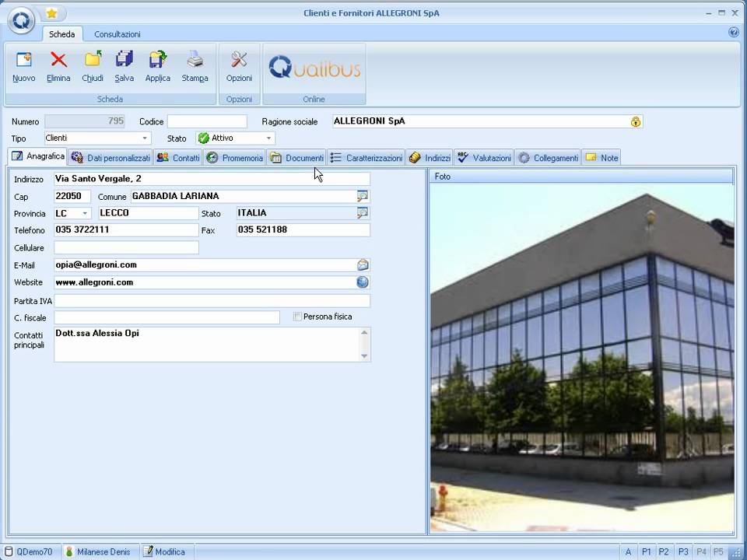Click the QDemo70 database status entry
The width and height of the screenshot is (747, 560).
point(30,551)
